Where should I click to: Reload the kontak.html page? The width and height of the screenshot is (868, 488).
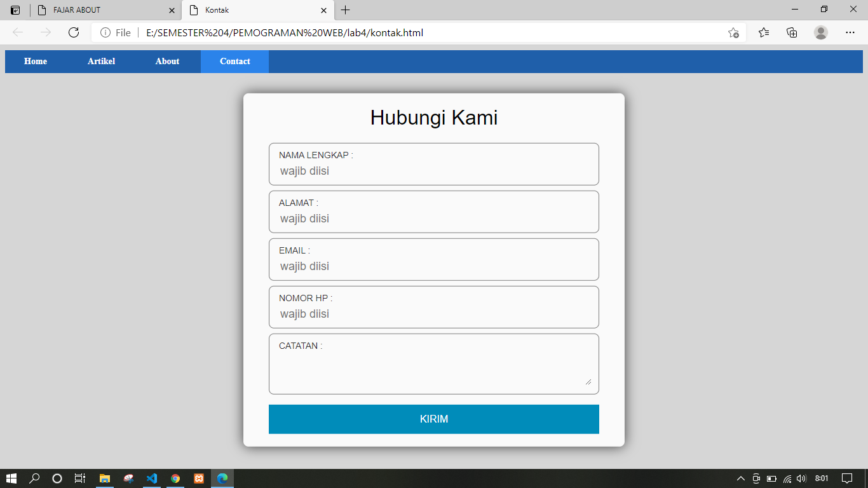[x=73, y=32]
